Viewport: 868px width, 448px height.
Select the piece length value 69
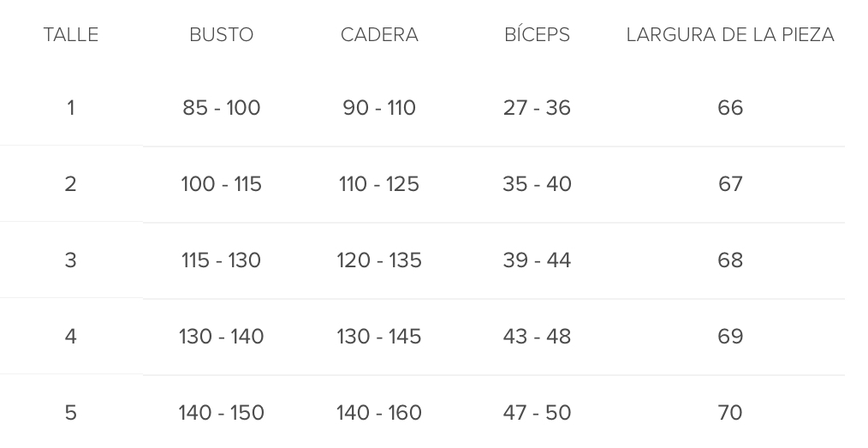730,337
